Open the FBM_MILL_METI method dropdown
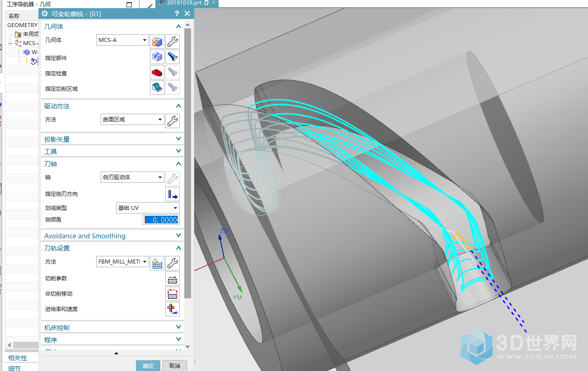The height and width of the screenshot is (371, 588). tap(123, 262)
